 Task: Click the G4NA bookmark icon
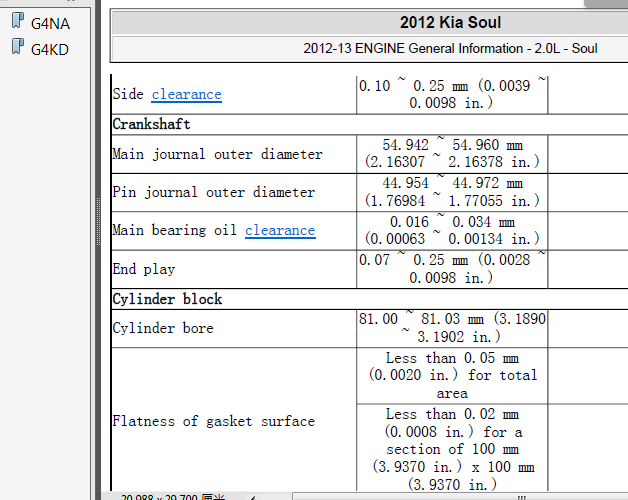tap(18, 20)
